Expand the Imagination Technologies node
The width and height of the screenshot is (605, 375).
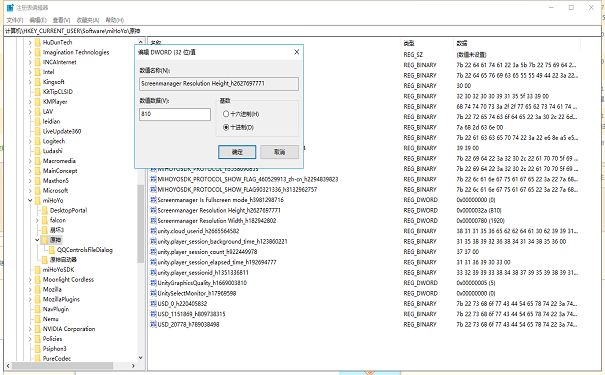point(30,52)
